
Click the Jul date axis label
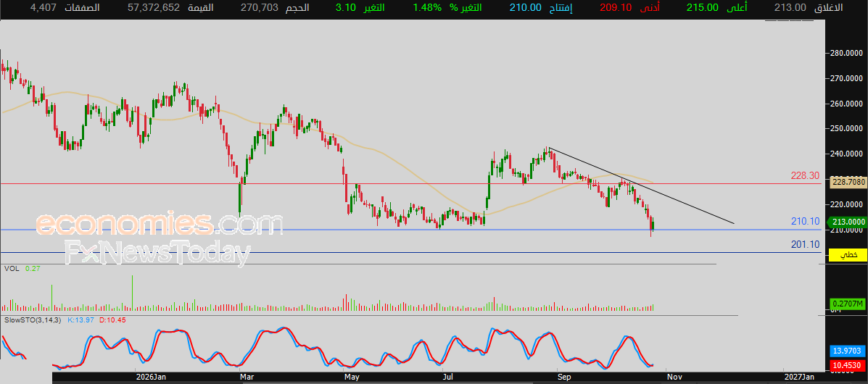[449, 377]
